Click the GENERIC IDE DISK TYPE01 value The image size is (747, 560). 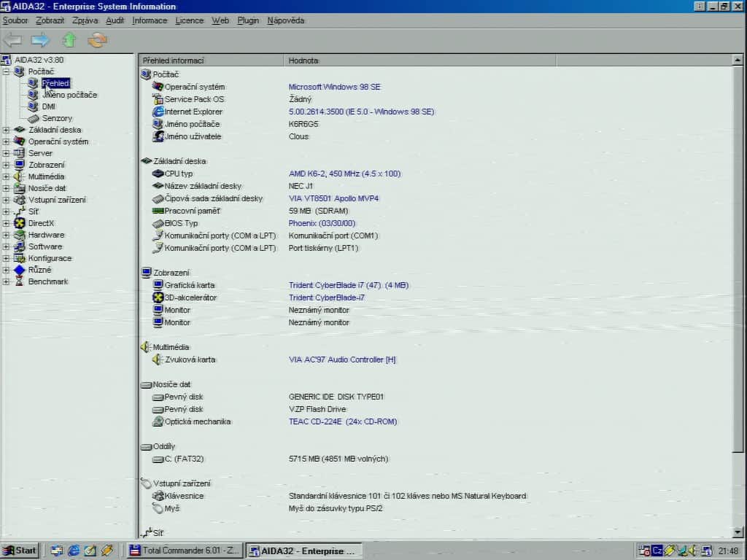336,397
